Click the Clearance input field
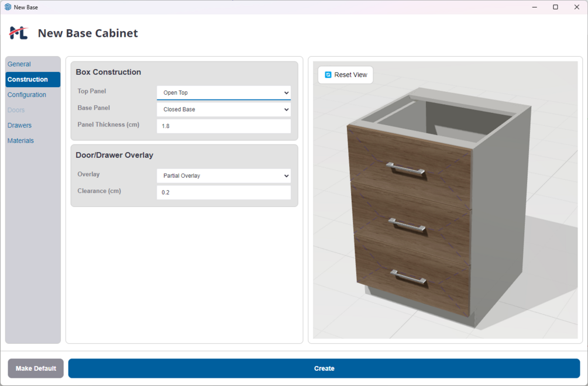588x386 pixels. click(x=223, y=192)
